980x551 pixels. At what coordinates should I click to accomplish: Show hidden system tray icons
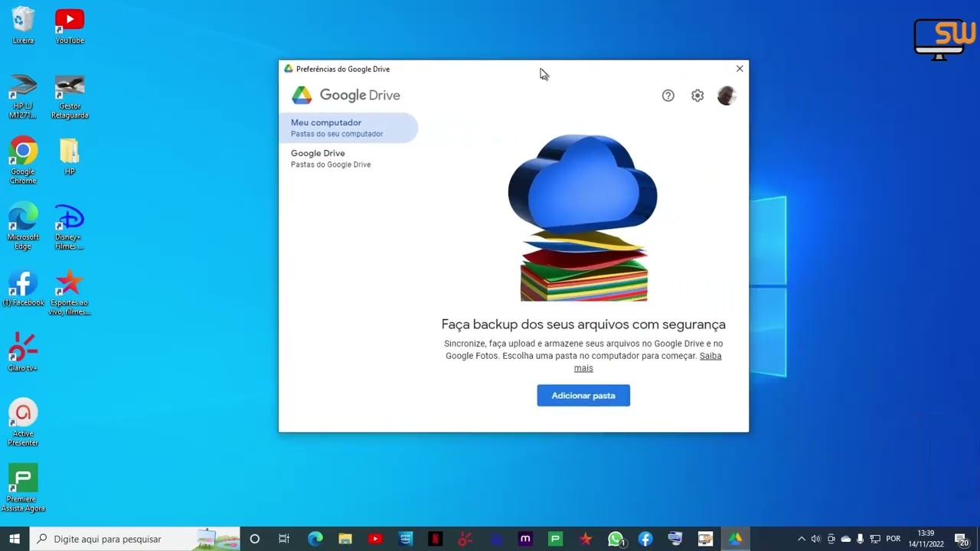point(801,539)
